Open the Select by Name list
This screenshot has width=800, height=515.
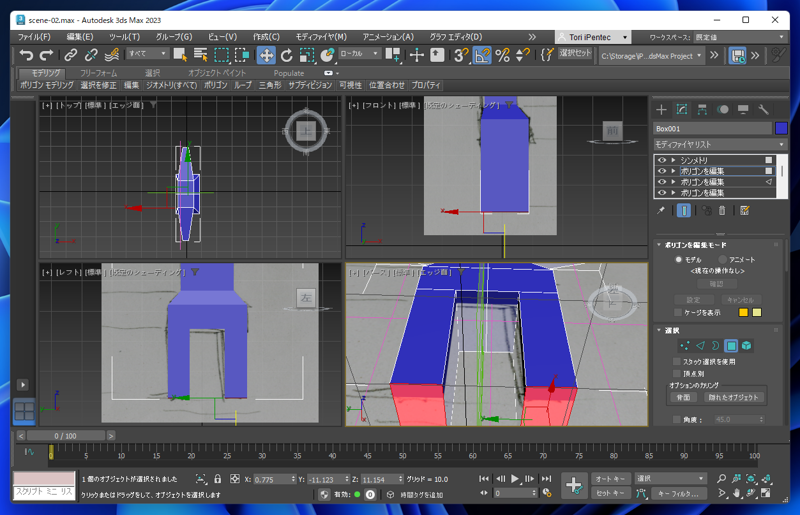click(201, 55)
